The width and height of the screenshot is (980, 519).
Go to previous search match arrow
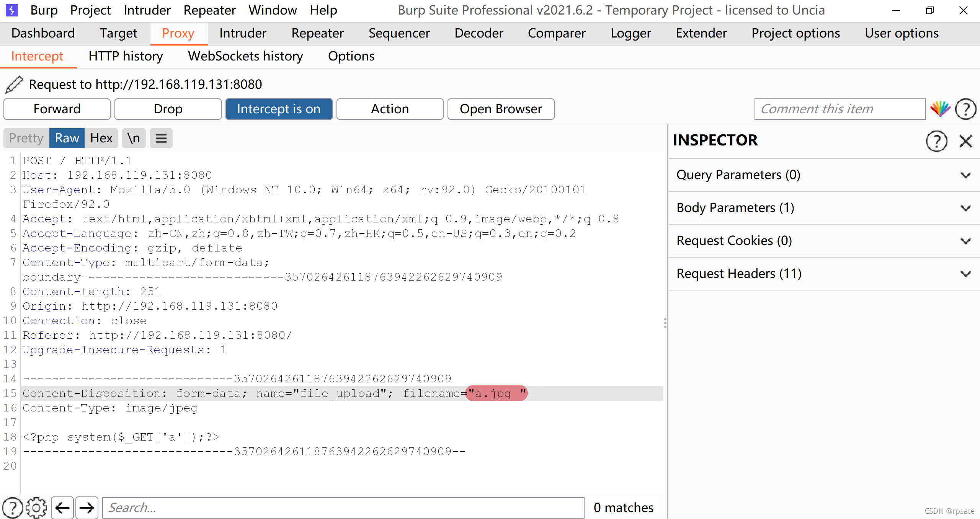[62, 508]
